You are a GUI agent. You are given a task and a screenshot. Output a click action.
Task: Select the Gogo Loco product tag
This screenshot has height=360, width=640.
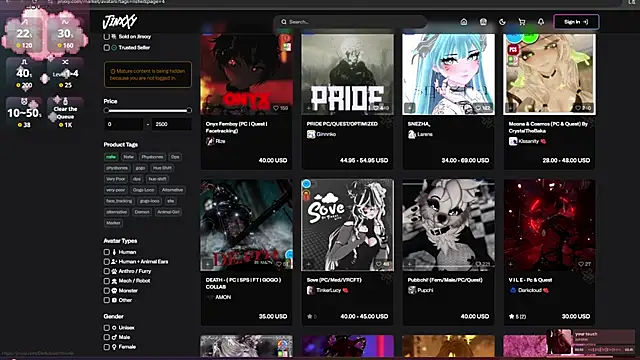tap(143, 190)
